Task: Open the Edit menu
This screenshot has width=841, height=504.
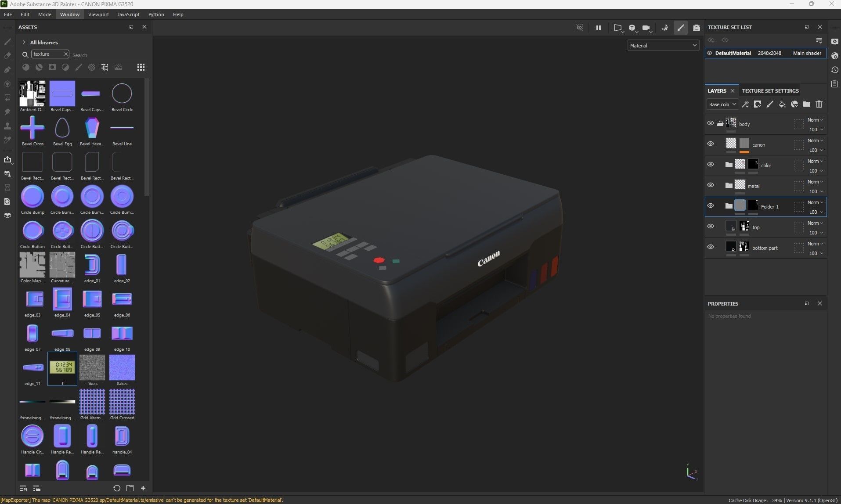Action: click(x=25, y=14)
